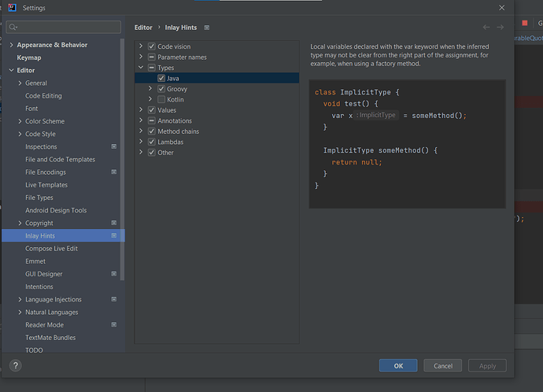
Task: Click the help question mark icon
Action: 15,365
